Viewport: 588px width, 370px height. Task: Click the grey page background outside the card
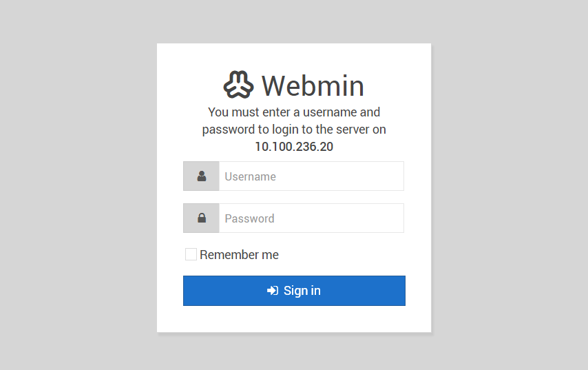pyautogui.click(x=75, y=187)
